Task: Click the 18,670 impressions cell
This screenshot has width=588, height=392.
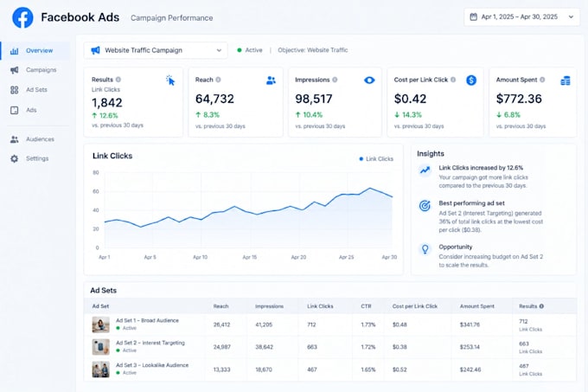Action: (x=264, y=370)
